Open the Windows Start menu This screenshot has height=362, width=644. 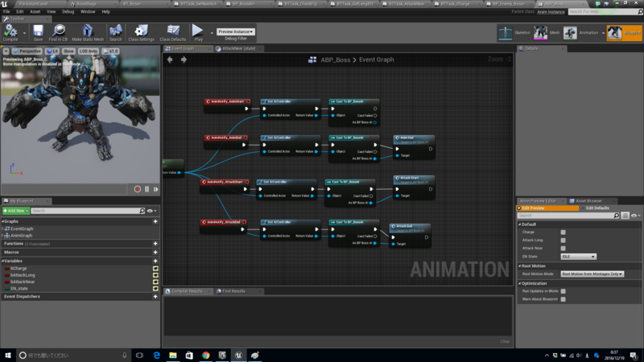coord(7,355)
